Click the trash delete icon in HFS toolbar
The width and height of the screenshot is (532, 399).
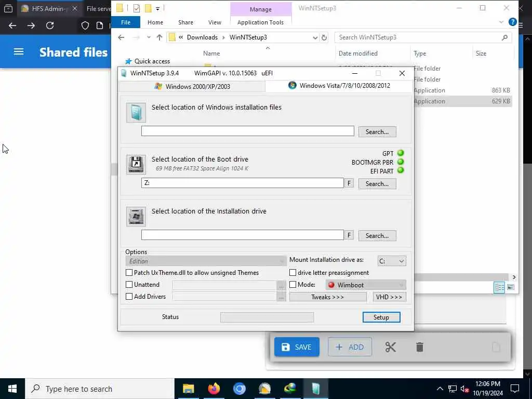(x=420, y=347)
